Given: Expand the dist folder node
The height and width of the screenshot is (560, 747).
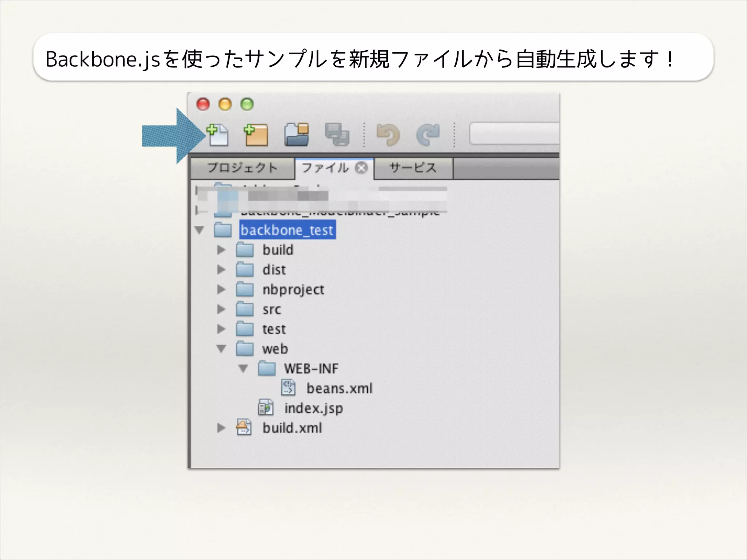Looking at the screenshot, I should (221, 269).
